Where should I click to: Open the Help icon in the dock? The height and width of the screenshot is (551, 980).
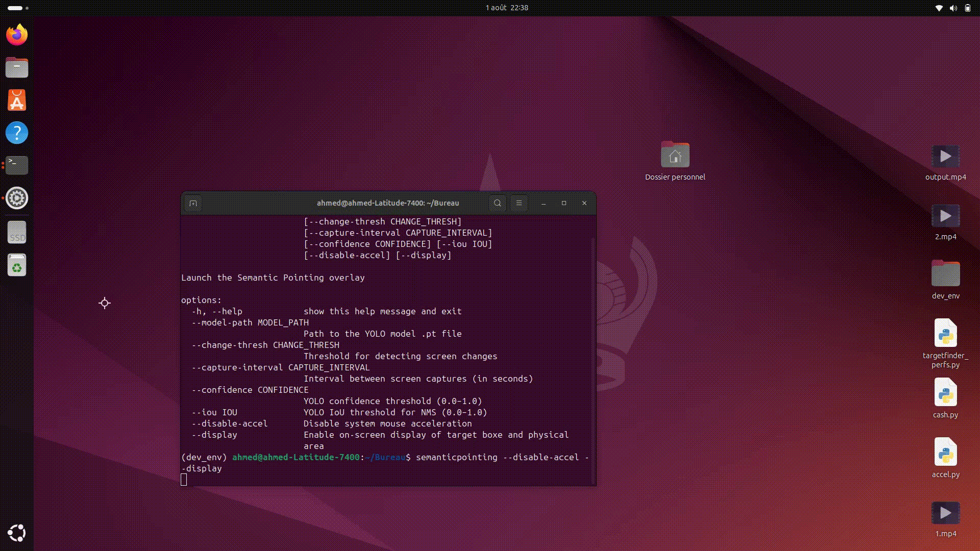pos(17,133)
